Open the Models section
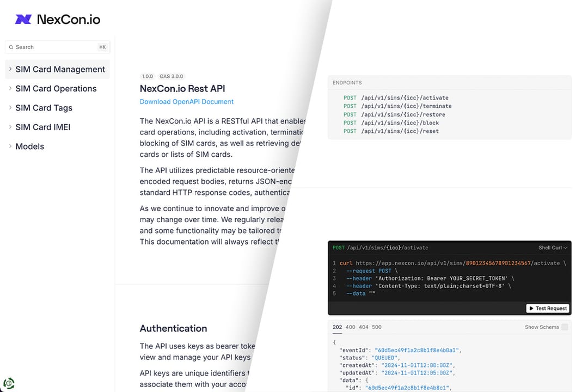The height and width of the screenshot is (392, 588). pyautogui.click(x=29, y=146)
